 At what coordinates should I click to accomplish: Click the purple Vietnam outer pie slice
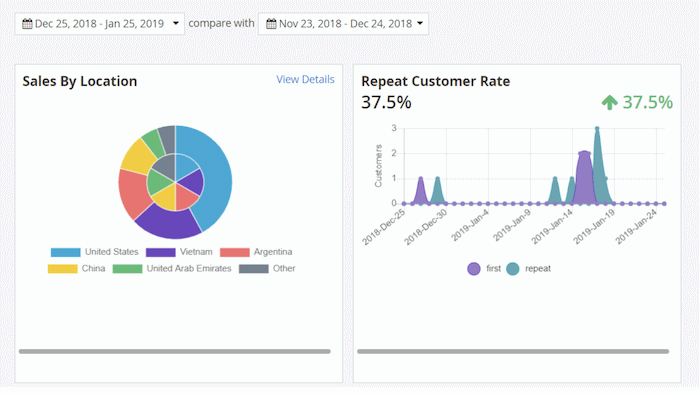tap(170, 225)
